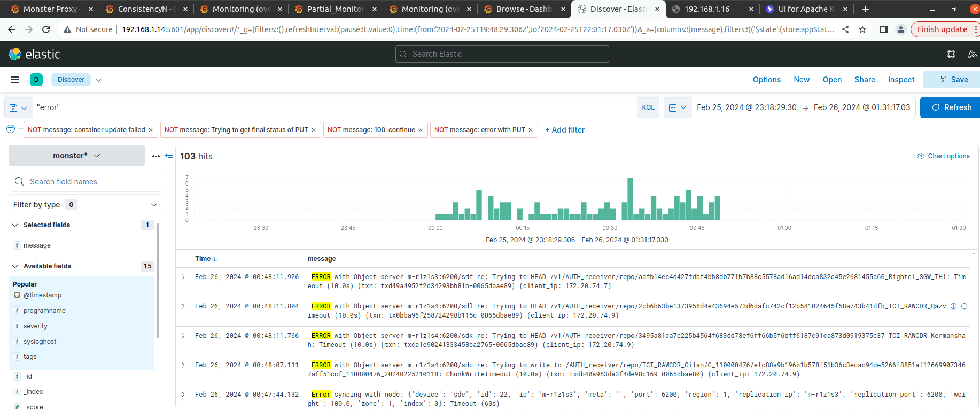Viewport: 980px width, 409px height.
Task: Switch to the Browse - Dashboards browser tab
Action: 523,9
